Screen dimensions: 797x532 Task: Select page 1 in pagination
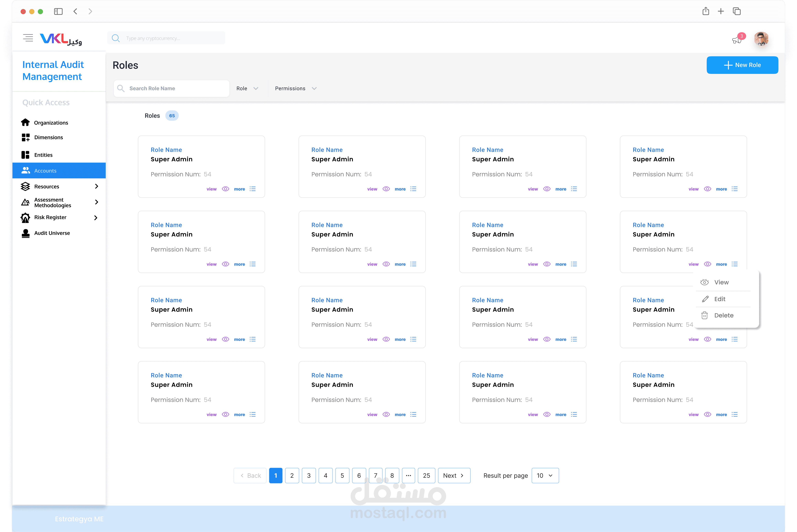click(275, 475)
